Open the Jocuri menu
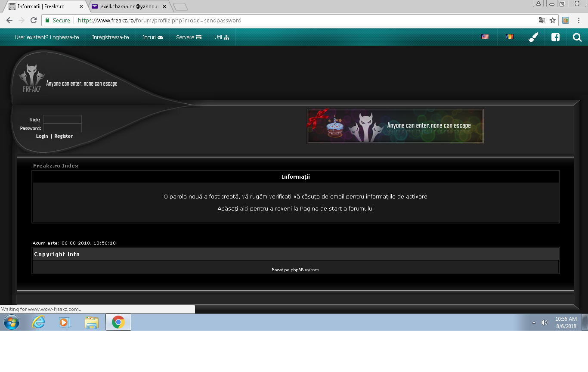This screenshot has height=372, width=588. (x=152, y=37)
